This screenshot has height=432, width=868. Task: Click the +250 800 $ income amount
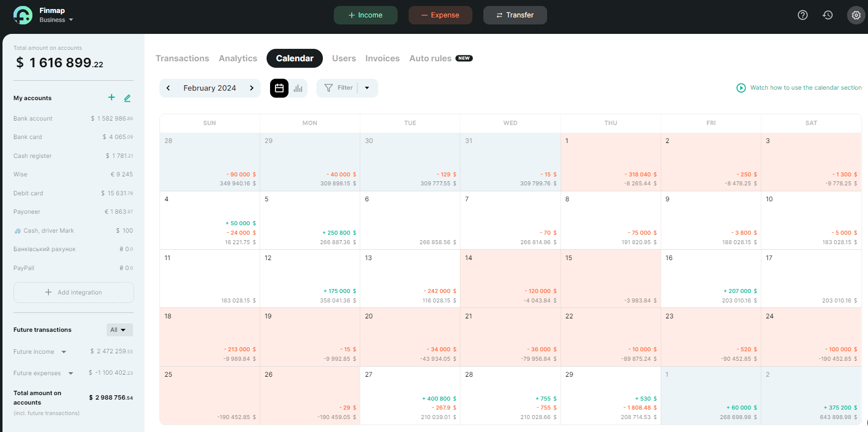pyautogui.click(x=339, y=233)
